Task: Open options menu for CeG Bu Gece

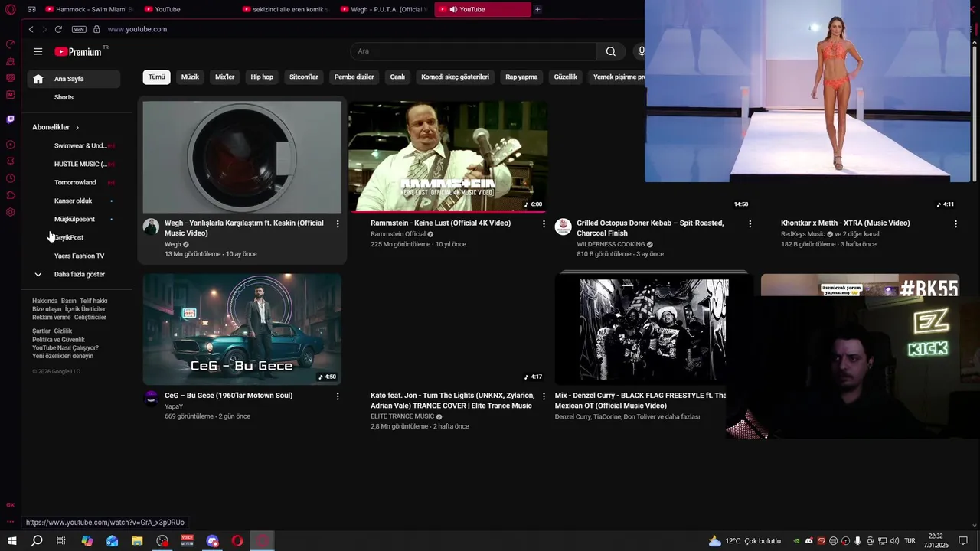Action: (x=338, y=396)
